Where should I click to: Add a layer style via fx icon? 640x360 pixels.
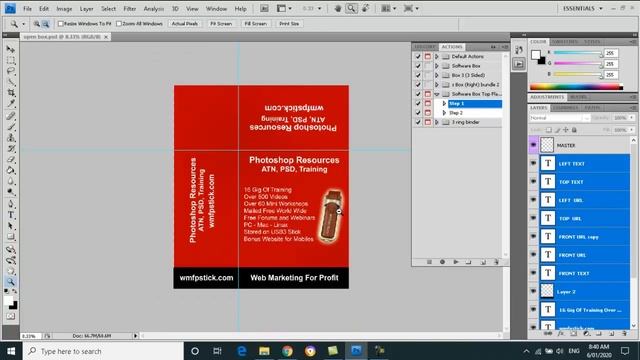click(561, 334)
